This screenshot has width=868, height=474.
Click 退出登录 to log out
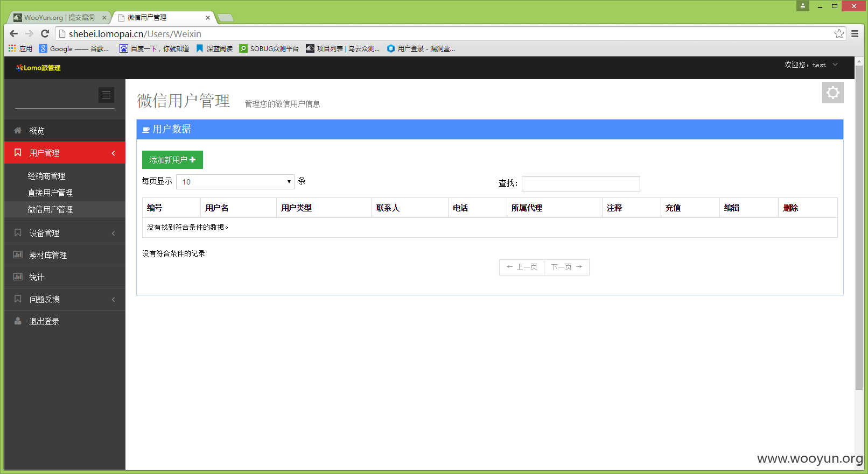(x=65, y=321)
